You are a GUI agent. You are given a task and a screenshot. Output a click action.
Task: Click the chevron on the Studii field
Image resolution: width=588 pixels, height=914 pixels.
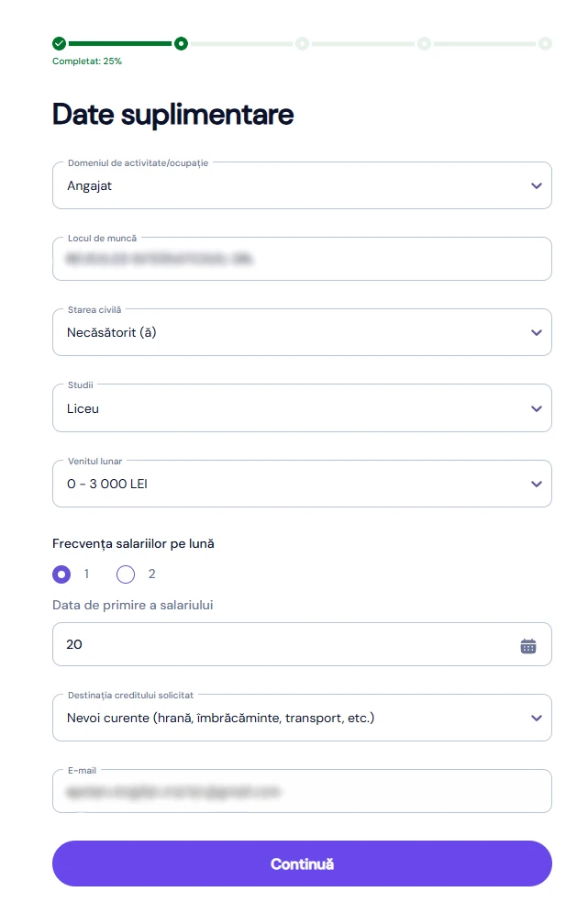pos(537,407)
